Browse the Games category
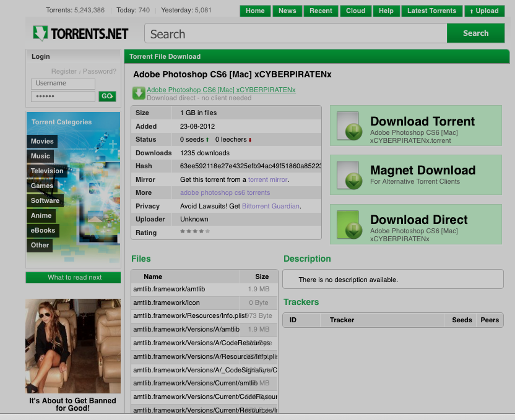The image size is (515, 420). pos(41,186)
